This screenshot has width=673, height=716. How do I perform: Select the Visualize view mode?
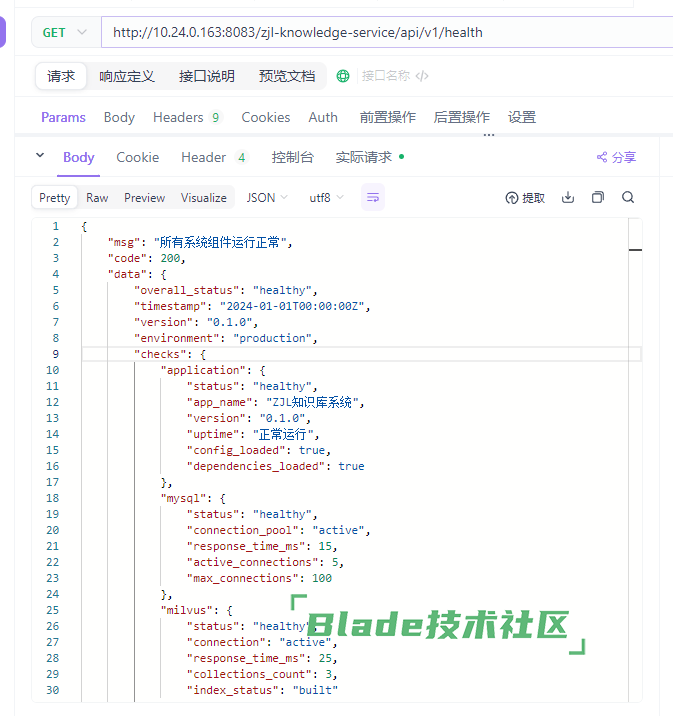(x=204, y=198)
